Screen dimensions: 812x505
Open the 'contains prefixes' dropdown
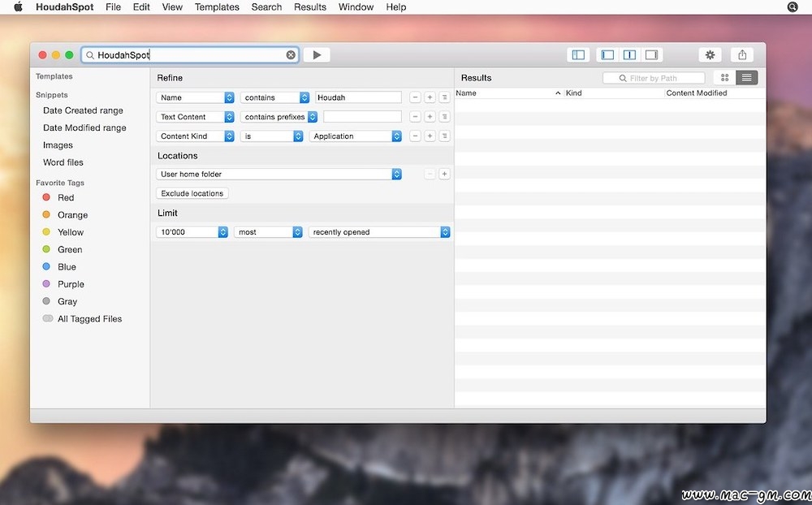pos(279,117)
